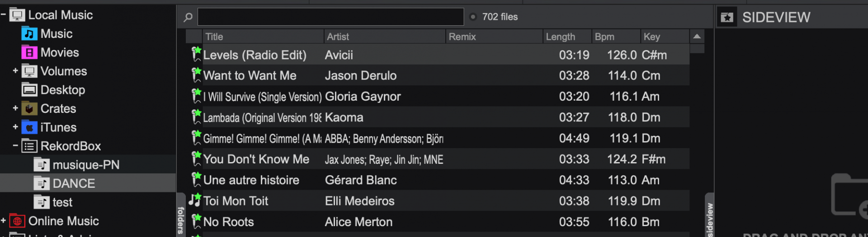Click the search magnifier icon
Viewport: 868px width, 237px height.
click(188, 17)
